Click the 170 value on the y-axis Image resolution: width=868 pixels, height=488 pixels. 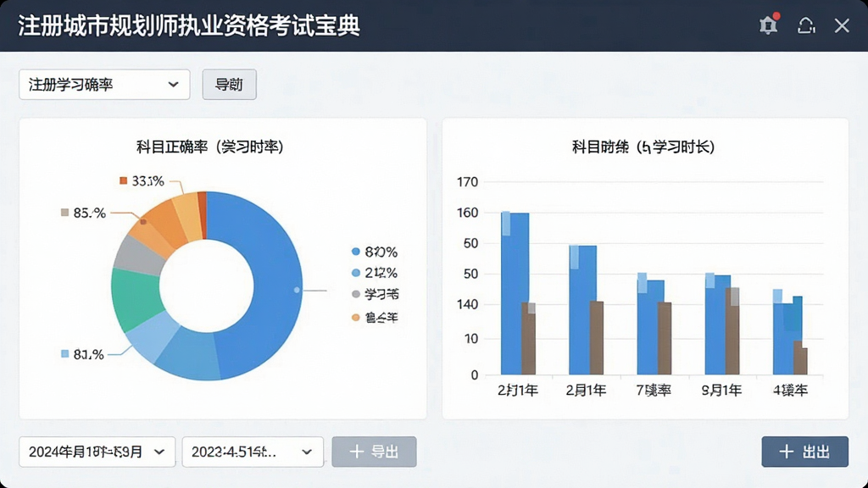[467, 182]
